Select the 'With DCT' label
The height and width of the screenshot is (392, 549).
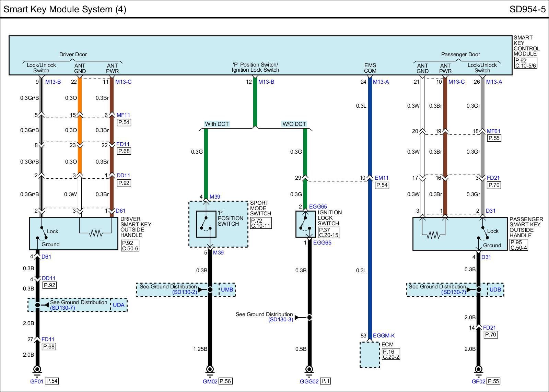point(217,124)
